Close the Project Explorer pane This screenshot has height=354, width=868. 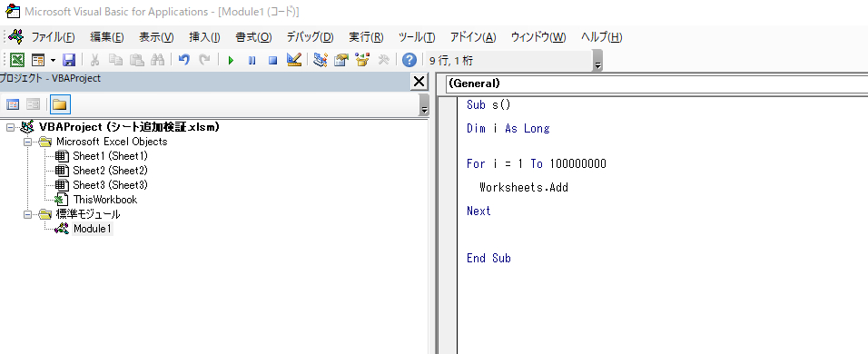419,82
